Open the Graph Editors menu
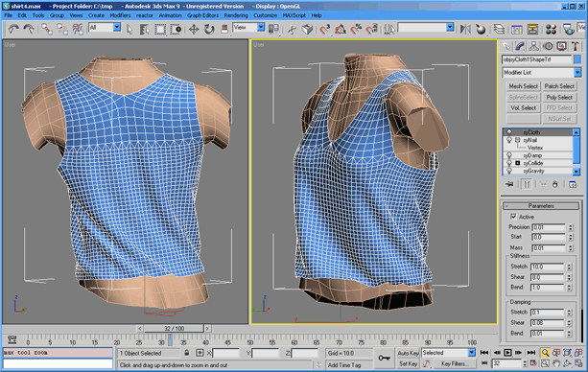The image size is (588, 372). point(202,15)
